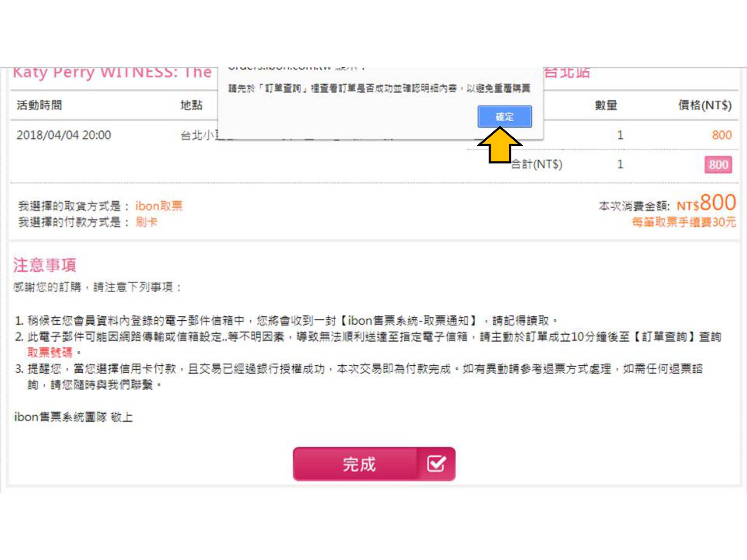Click the red 取票號碼 text
The width and height of the screenshot is (747, 560).
[50, 352]
